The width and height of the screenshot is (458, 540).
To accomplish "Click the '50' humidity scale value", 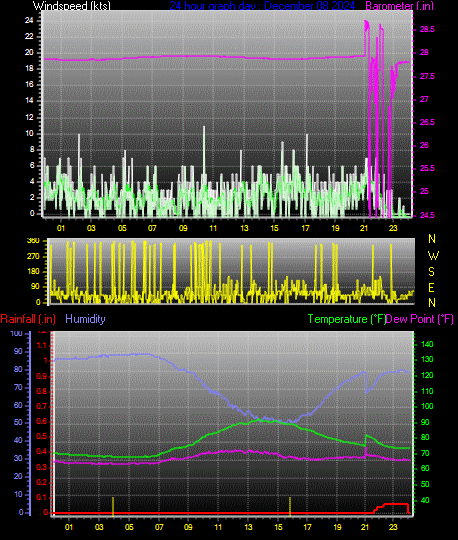I will point(18,422).
